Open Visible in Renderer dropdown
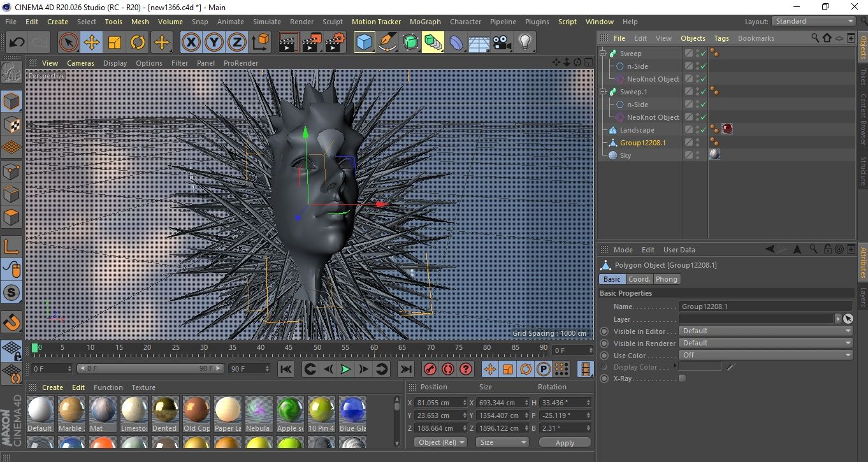This screenshot has width=868, height=462. coord(765,343)
